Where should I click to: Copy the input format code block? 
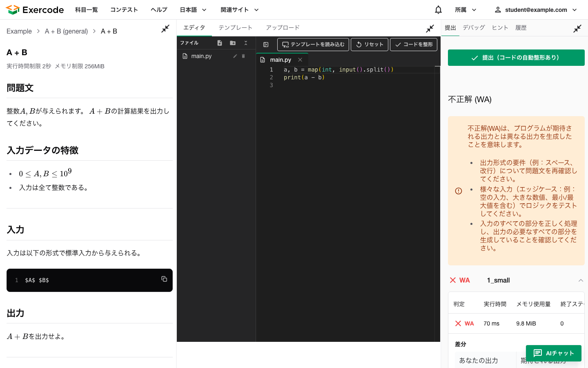164,279
